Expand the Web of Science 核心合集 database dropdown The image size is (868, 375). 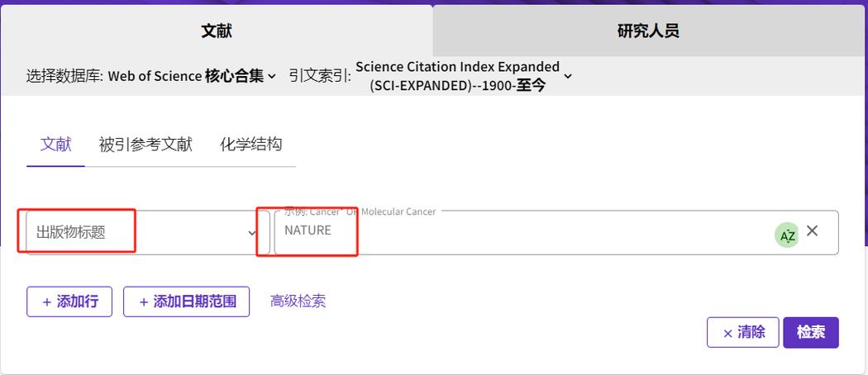click(192, 76)
